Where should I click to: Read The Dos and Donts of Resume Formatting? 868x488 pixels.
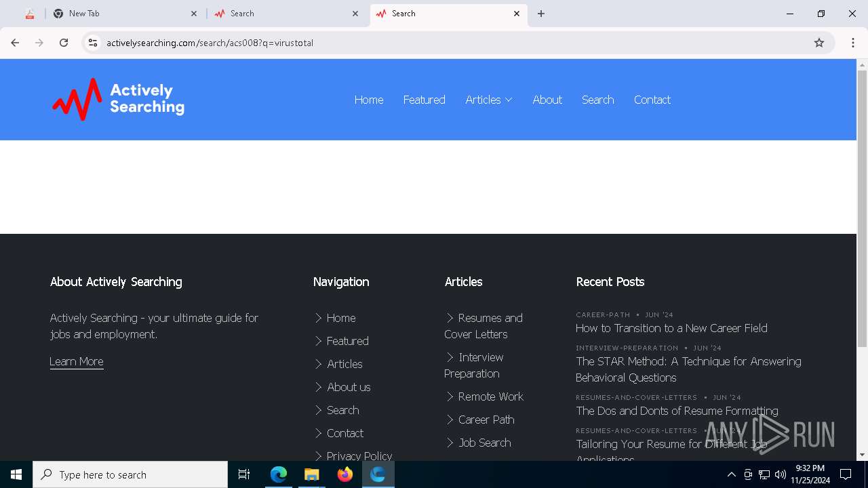[x=677, y=411]
